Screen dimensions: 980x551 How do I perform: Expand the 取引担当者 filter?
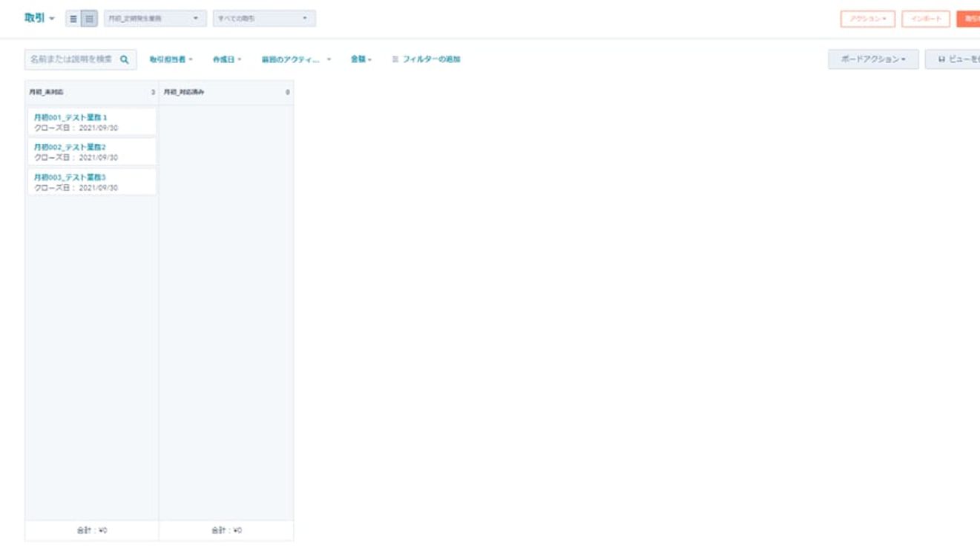[171, 59]
